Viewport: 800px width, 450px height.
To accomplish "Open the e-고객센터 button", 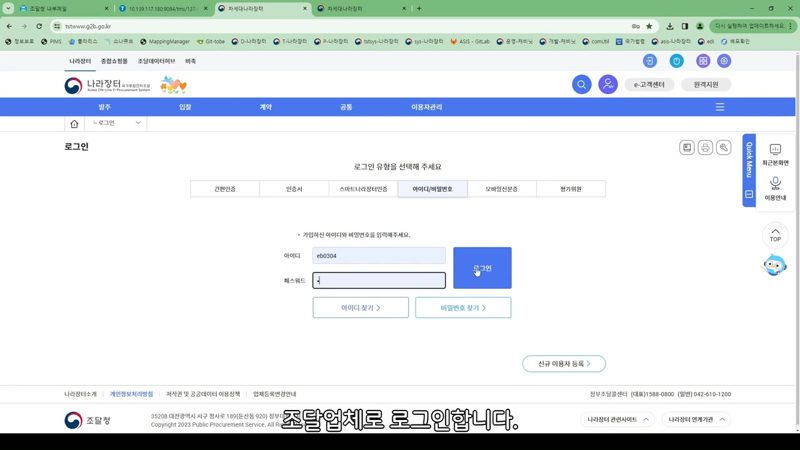I will click(x=649, y=85).
